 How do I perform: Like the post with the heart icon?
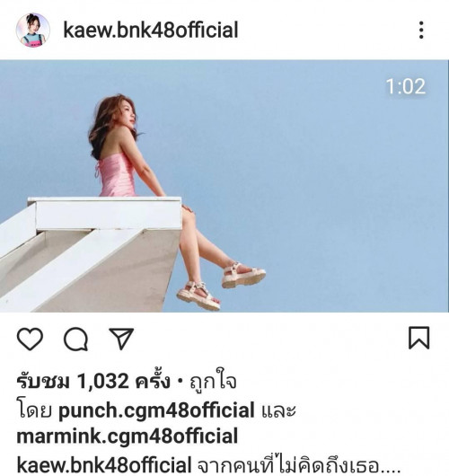tap(30, 339)
